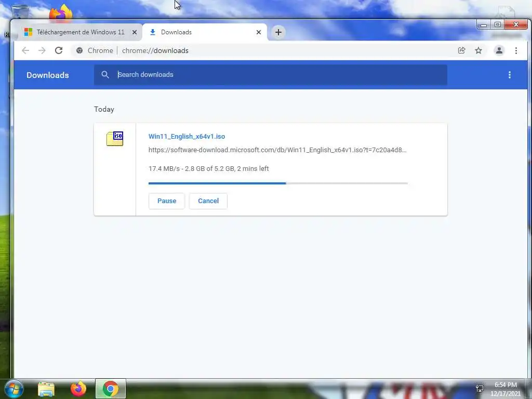Close the Téléchargement de Windows 11 tab
This screenshot has width=532, height=399.
coord(135,32)
